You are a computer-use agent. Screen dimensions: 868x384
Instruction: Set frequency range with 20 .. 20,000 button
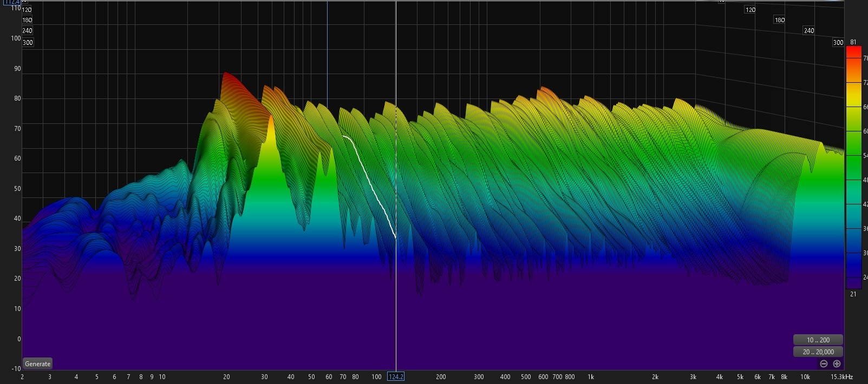(x=818, y=352)
